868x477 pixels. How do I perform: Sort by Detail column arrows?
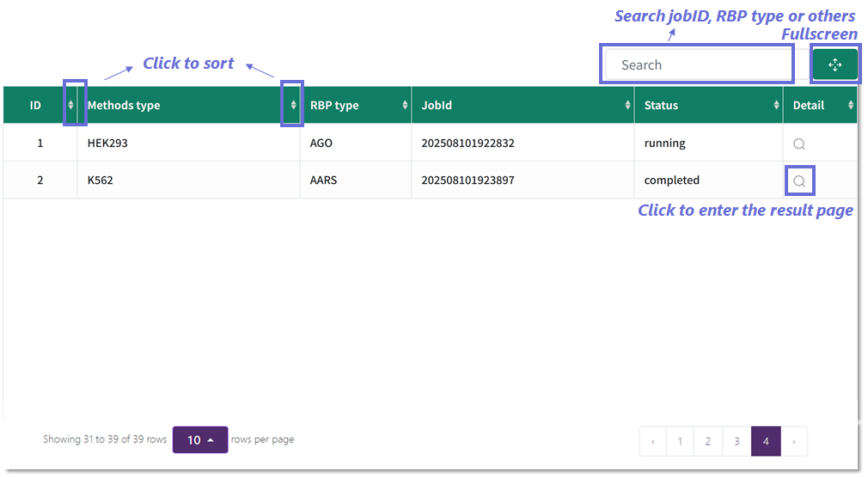tap(851, 105)
